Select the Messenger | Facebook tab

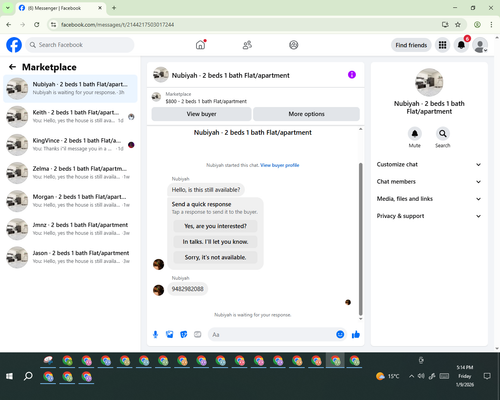pyautogui.click(x=60, y=8)
